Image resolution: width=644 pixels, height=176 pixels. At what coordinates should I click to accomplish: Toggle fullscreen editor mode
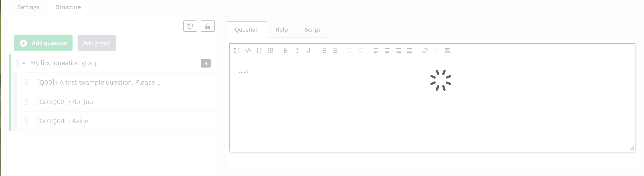237,51
